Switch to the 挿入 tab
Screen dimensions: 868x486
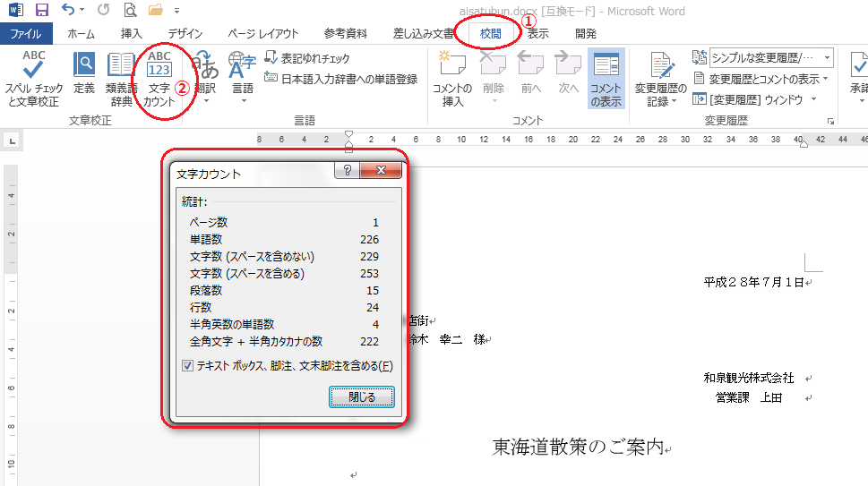click(131, 34)
